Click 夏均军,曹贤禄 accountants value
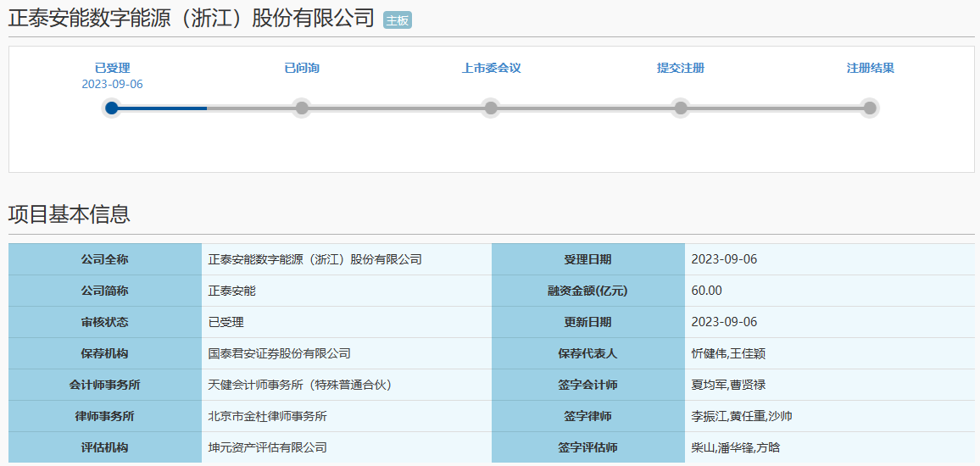 pyautogui.click(x=729, y=385)
